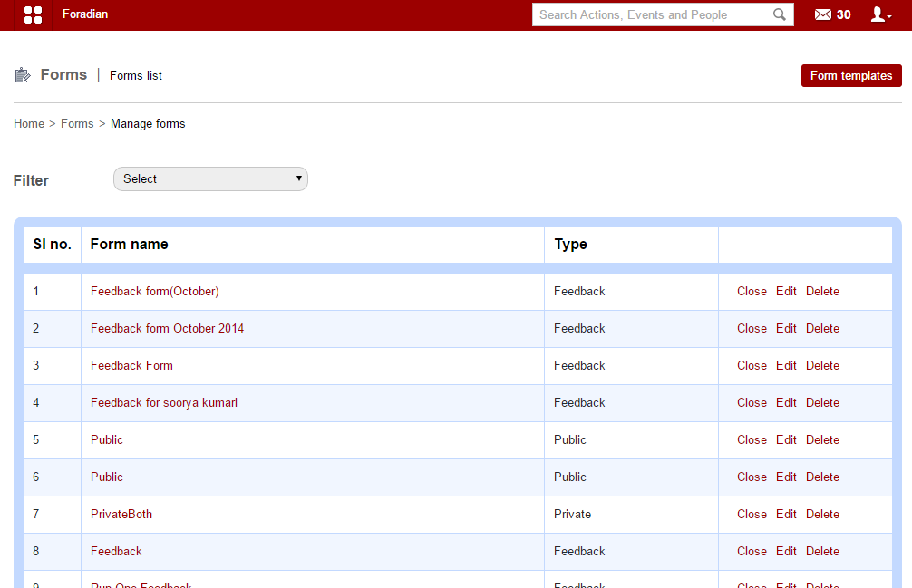The height and width of the screenshot is (588, 912).
Task: Open the PrivateBoth form
Action: coord(121,515)
